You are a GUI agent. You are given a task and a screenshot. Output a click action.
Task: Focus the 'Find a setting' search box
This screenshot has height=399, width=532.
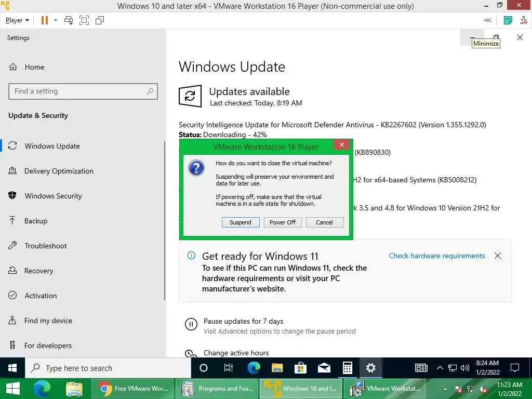[83, 91]
